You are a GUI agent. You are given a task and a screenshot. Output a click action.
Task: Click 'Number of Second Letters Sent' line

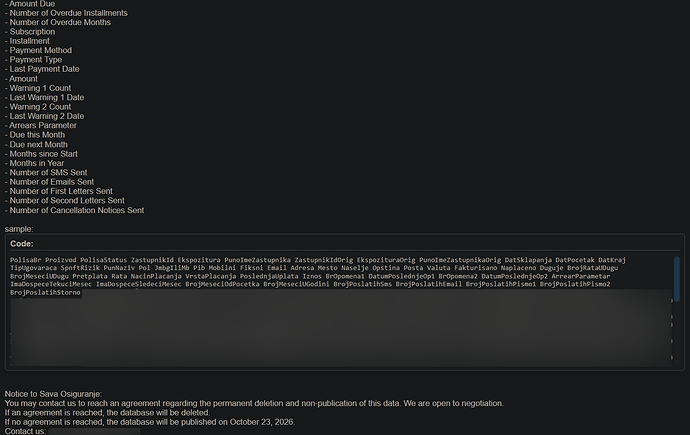pyautogui.click(x=65, y=201)
